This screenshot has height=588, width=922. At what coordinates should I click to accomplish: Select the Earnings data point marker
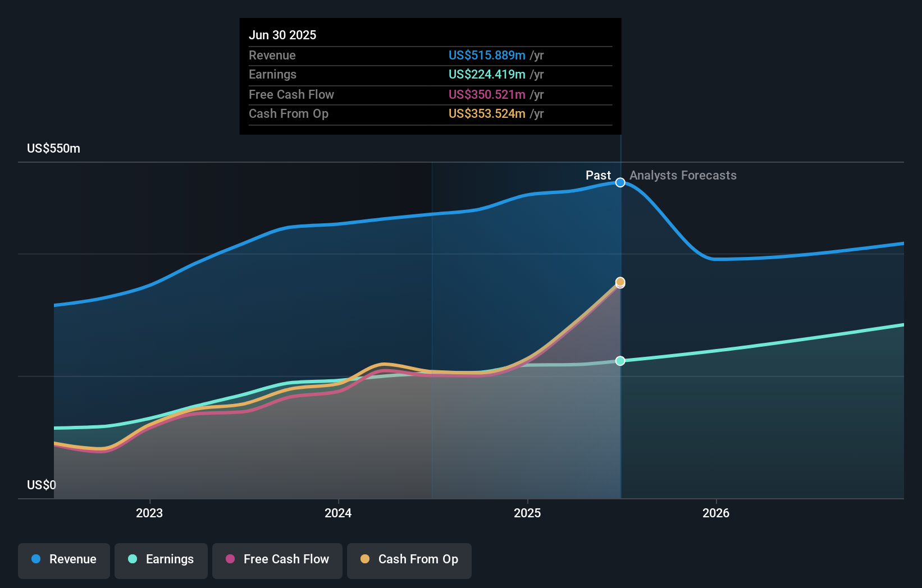point(620,361)
